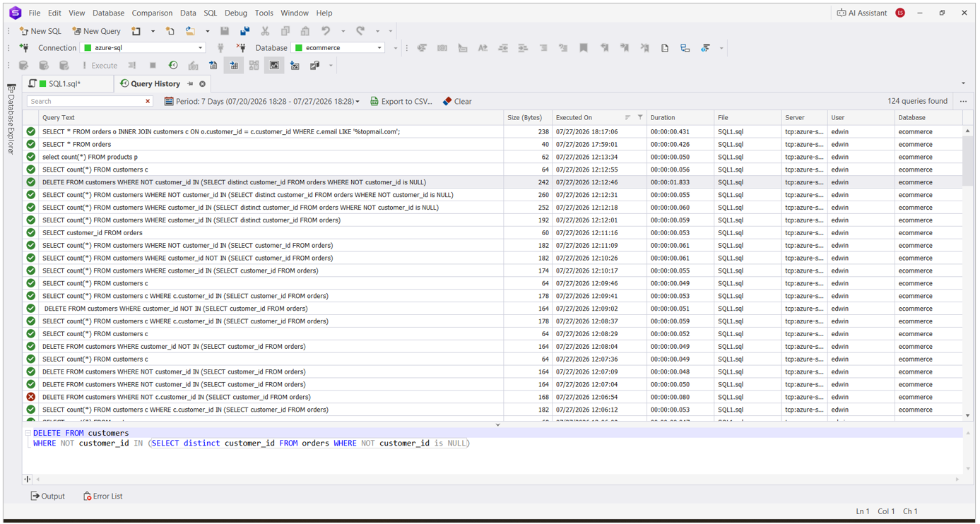Click the Execute toolbar button
This screenshot has height=524, width=980.
[99, 66]
